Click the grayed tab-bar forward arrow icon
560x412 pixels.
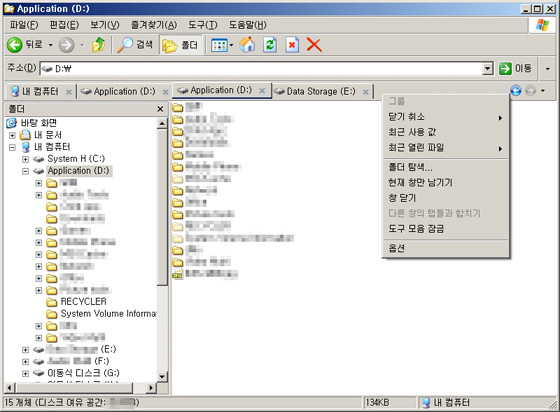(530, 91)
